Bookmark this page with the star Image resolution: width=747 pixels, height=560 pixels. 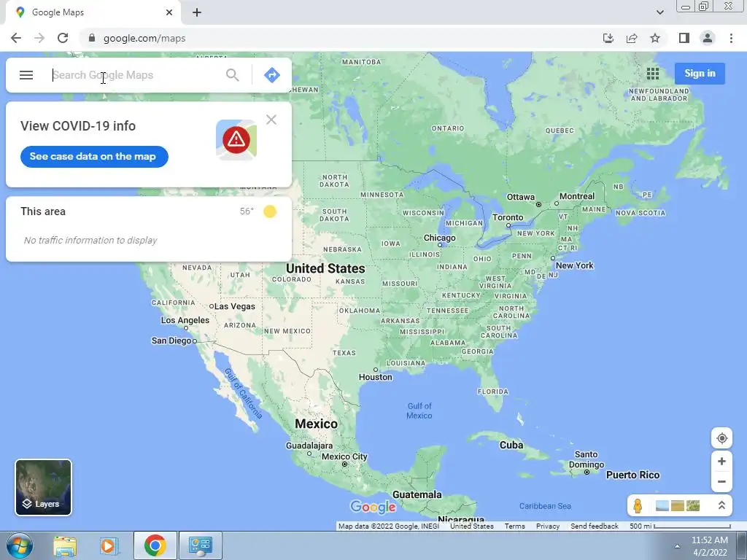pos(655,38)
